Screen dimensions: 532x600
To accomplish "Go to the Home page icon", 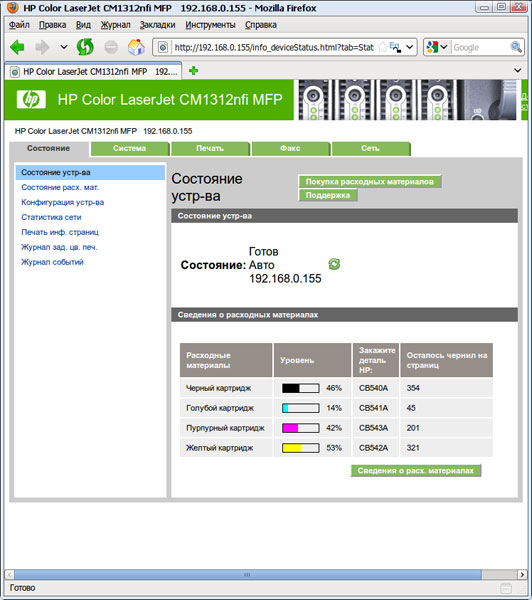I will (136, 47).
